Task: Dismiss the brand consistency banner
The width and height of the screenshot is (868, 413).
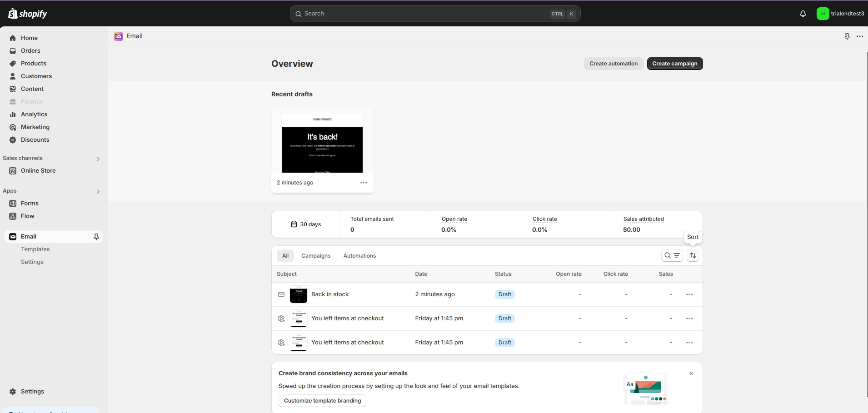Action: point(691,373)
